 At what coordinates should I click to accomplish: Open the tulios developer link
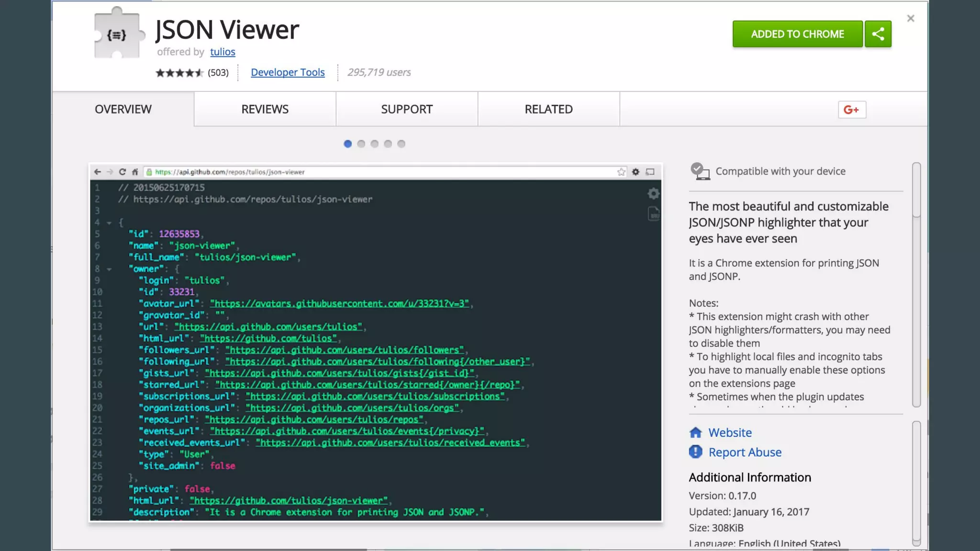pyautogui.click(x=223, y=52)
